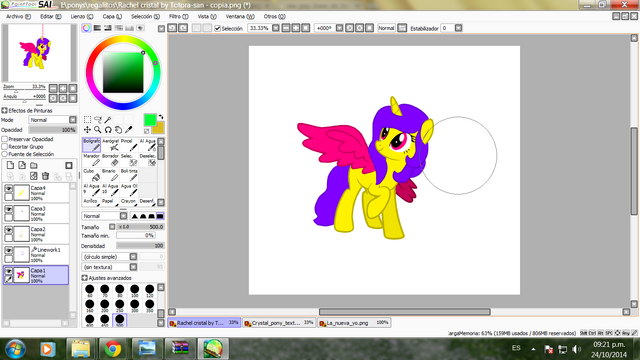
Task: Create a new layer folder
Action: (34, 165)
